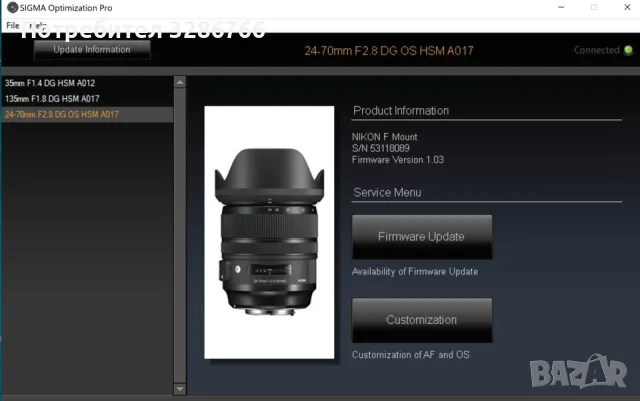Select 24-70mm F2.8 DG OS HSM A017 in list
This screenshot has width=640, height=401.
pyautogui.click(x=87, y=115)
